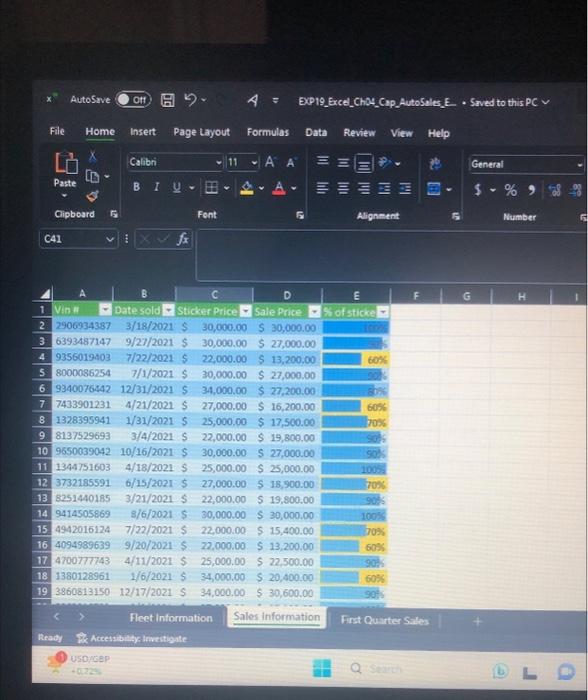Image resolution: width=588 pixels, height=700 pixels.
Task: Click Merge & Center icon
Action: 434,189
